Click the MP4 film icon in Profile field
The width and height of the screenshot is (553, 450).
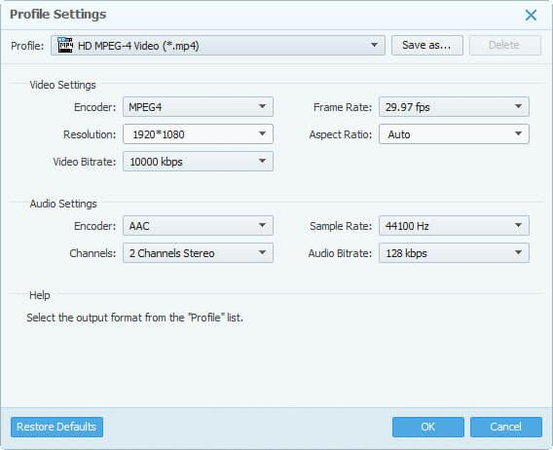pyautogui.click(x=65, y=45)
